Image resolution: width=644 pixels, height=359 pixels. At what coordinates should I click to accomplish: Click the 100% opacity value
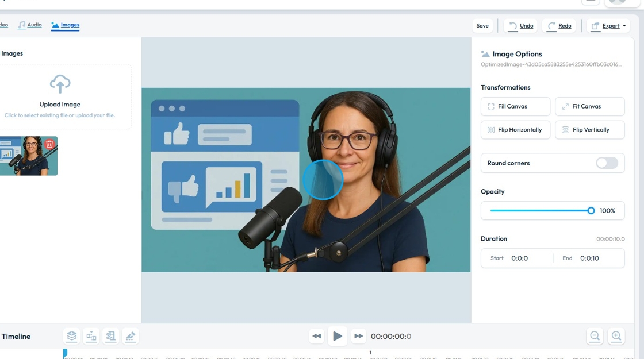607,210
